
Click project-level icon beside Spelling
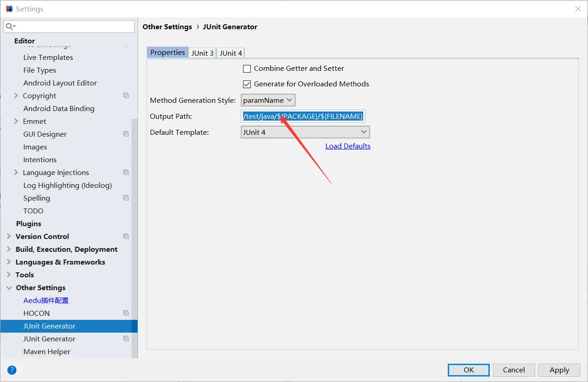(126, 198)
